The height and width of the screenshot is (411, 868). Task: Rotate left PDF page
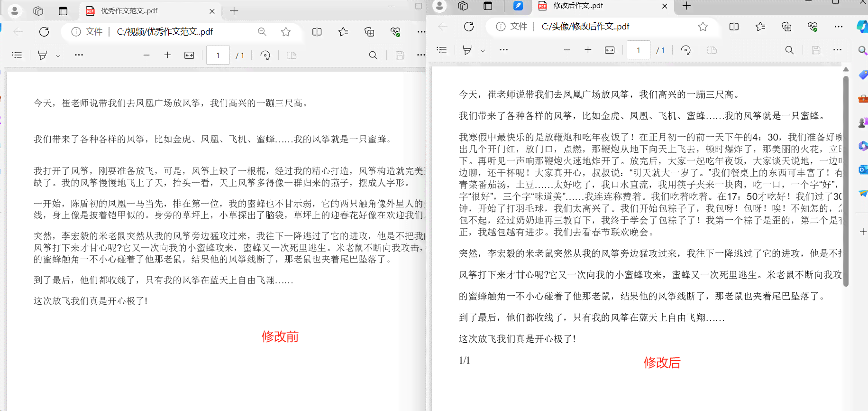coord(265,55)
